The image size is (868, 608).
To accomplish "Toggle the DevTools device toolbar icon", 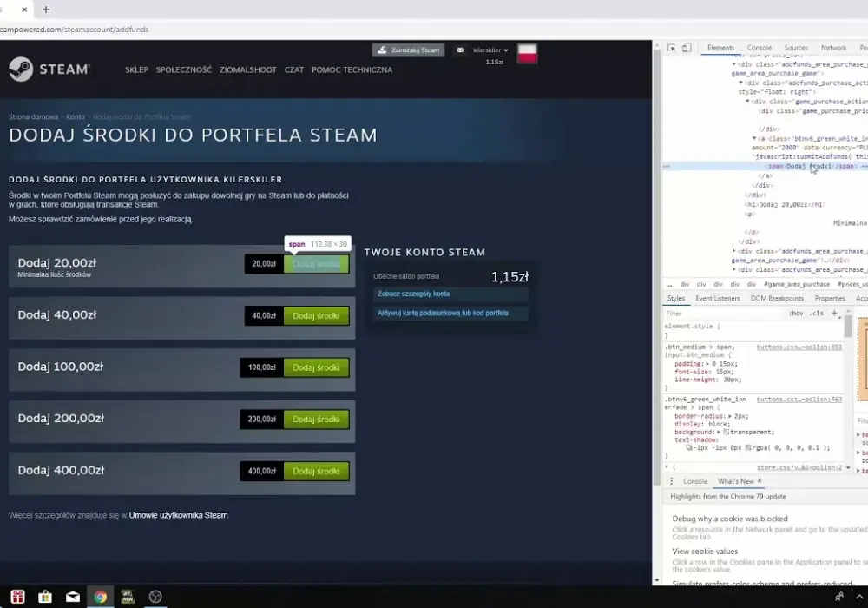I will (687, 48).
